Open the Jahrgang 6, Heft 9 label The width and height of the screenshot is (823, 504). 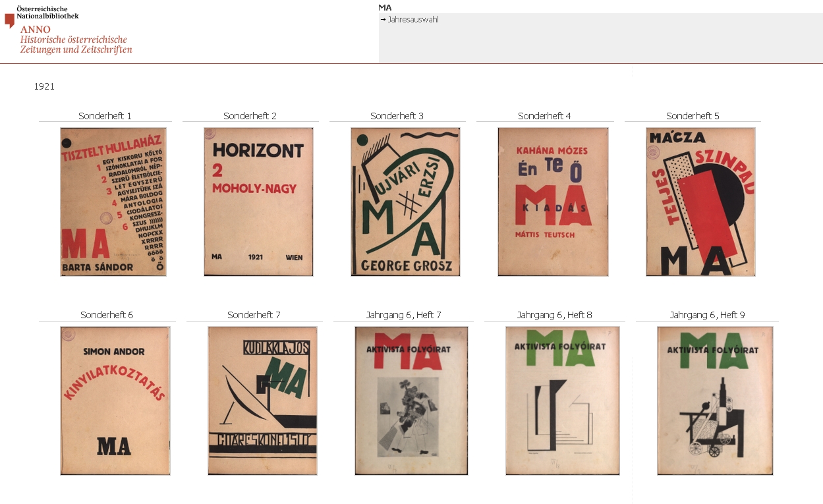pyautogui.click(x=707, y=315)
